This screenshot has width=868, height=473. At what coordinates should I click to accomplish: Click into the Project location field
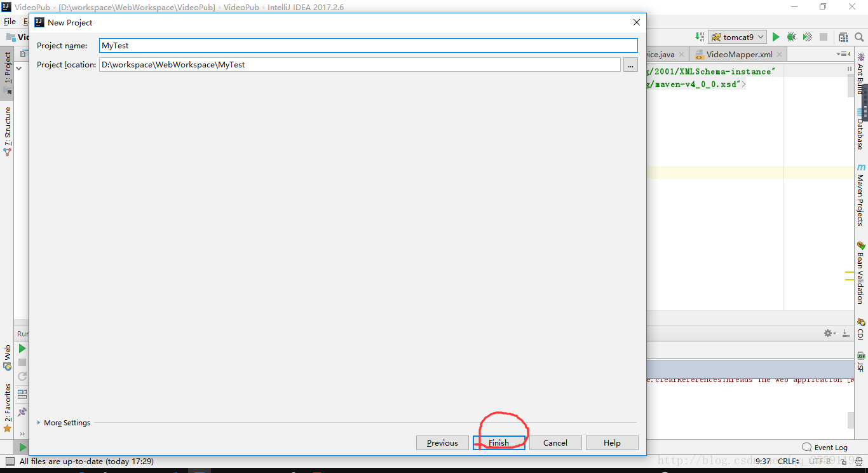tap(360, 65)
